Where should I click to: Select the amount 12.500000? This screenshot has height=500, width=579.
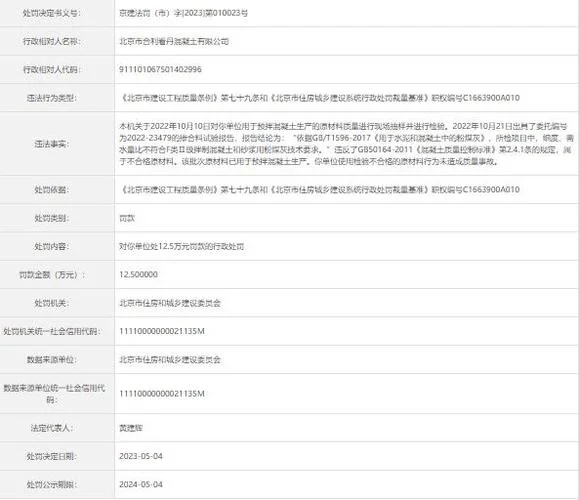138,274
